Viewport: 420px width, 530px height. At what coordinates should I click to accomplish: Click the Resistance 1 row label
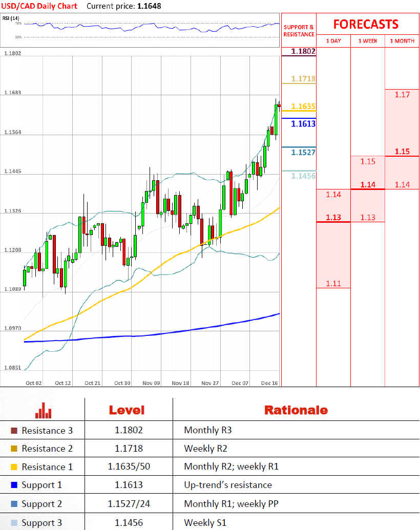[x=47, y=467]
